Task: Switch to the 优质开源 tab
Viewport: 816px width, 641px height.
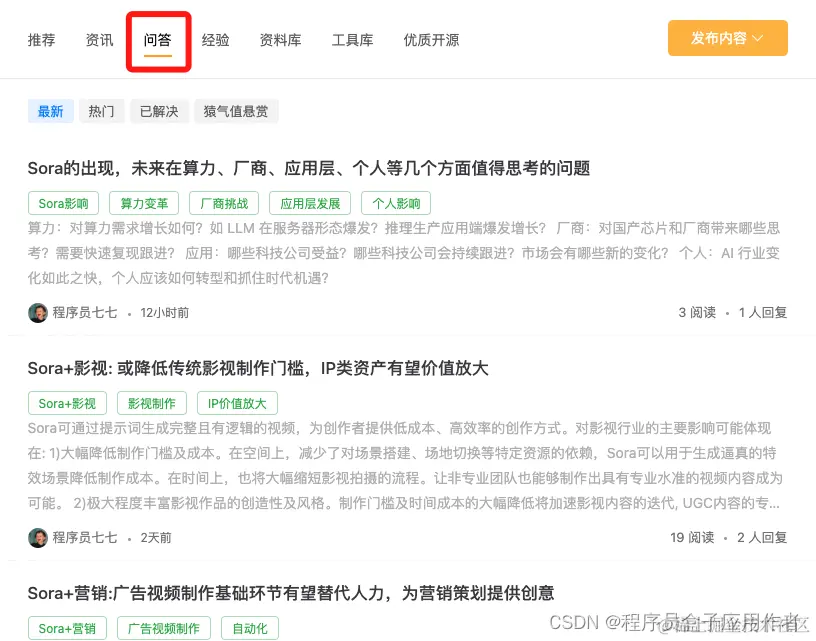Action: pyautogui.click(x=431, y=40)
